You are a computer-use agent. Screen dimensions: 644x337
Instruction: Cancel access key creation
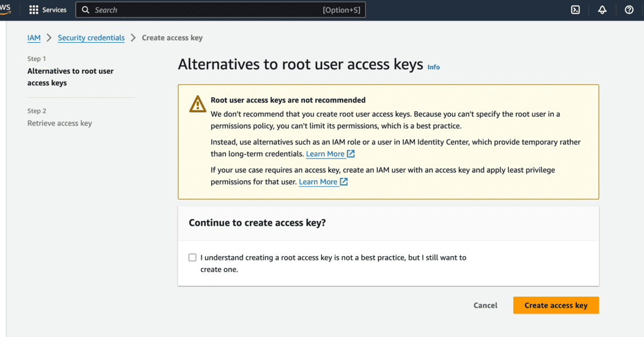pyautogui.click(x=485, y=305)
